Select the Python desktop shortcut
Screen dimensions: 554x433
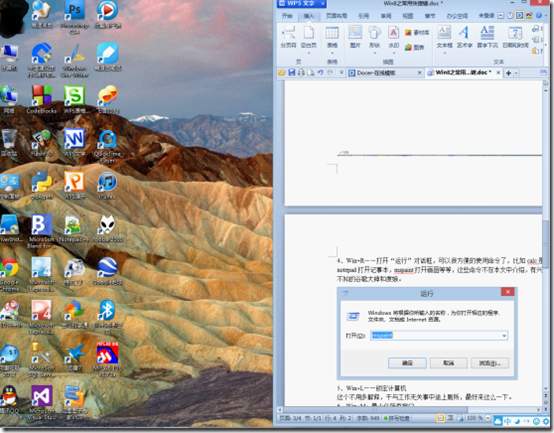coord(42,185)
